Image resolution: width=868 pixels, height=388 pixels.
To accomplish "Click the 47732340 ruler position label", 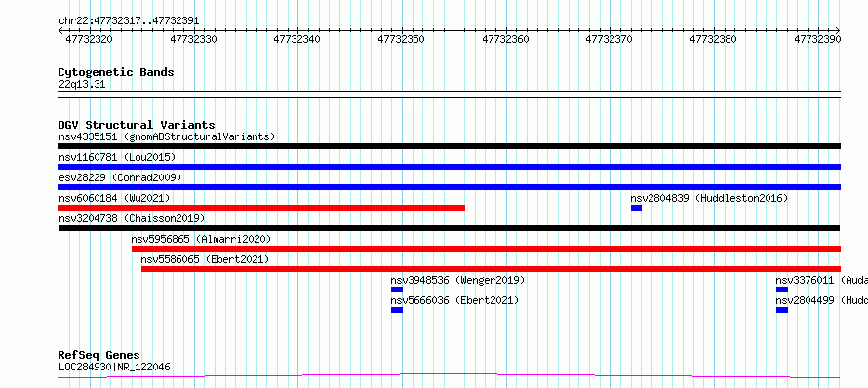I will click(296, 39).
